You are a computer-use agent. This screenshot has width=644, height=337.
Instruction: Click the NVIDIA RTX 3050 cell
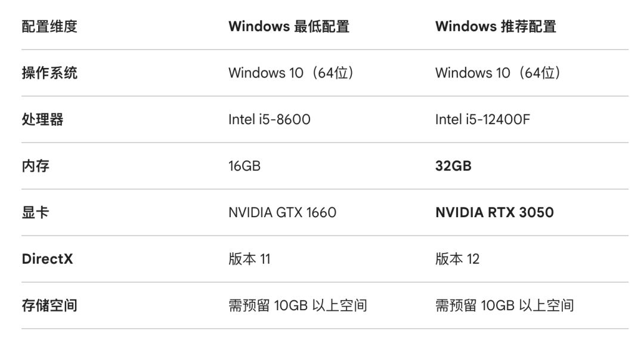point(494,212)
